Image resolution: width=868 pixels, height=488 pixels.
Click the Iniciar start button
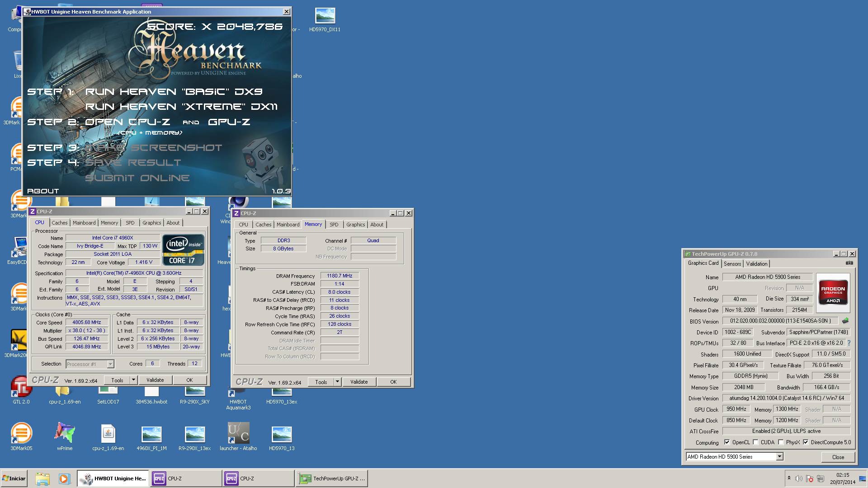(x=14, y=479)
